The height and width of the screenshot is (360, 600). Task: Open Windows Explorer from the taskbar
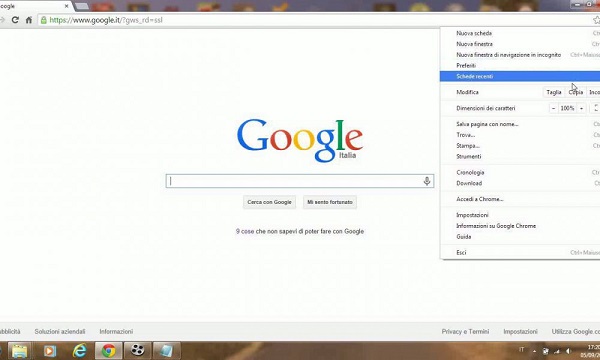[x=19, y=350]
